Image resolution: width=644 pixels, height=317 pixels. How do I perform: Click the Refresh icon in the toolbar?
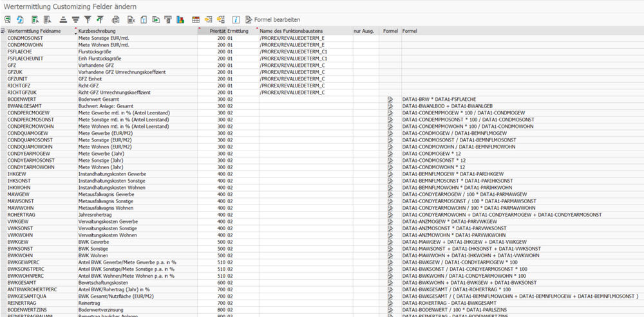point(20,19)
